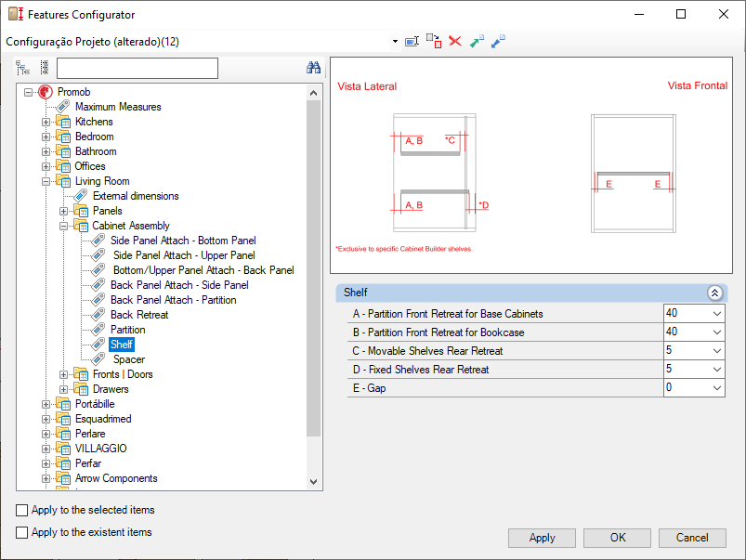Click the rename configuration toolbar icon

[x=412, y=42]
